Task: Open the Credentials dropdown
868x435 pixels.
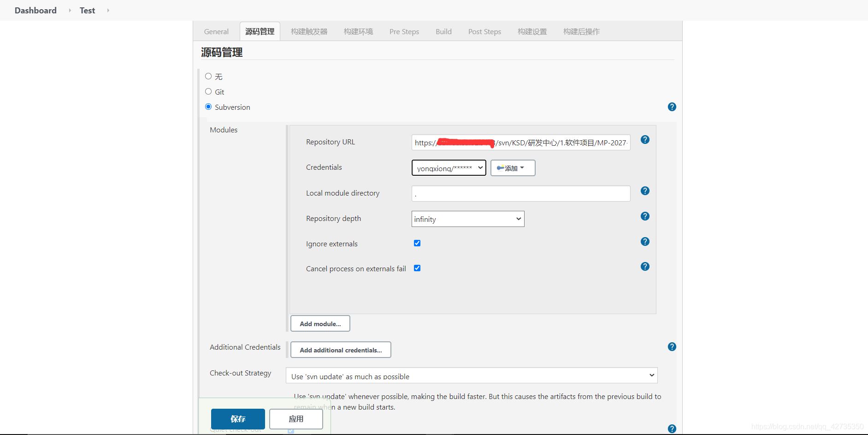Action: (449, 168)
